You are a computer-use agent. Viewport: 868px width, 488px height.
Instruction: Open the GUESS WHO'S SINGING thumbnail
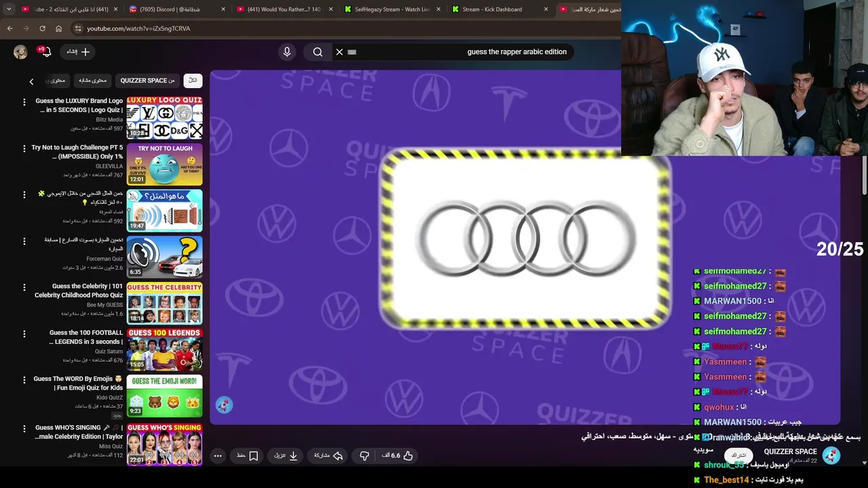tap(164, 444)
